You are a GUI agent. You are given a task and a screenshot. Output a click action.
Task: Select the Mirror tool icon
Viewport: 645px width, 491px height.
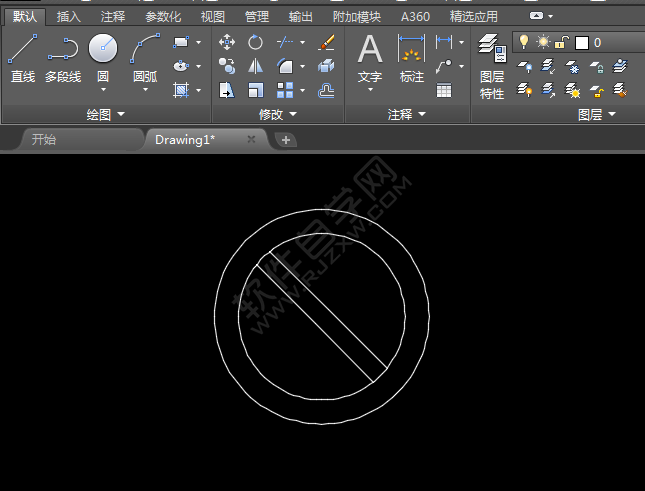coord(255,66)
